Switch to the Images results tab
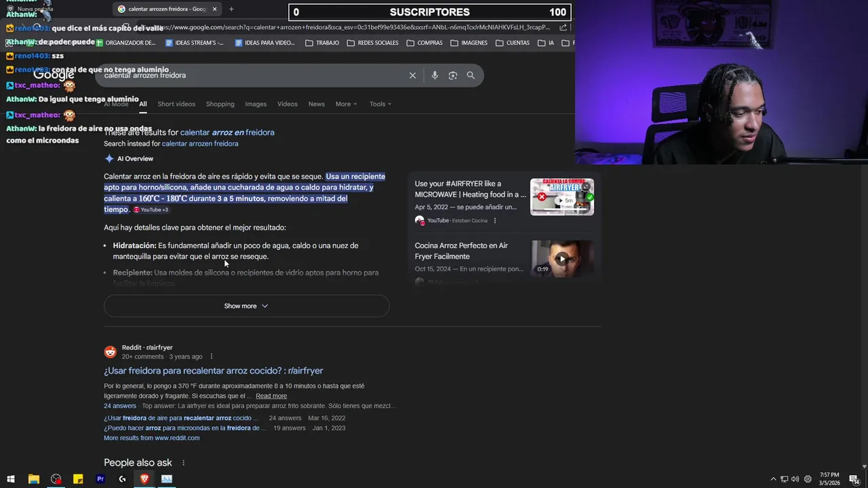The height and width of the screenshot is (488, 868). [256, 104]
